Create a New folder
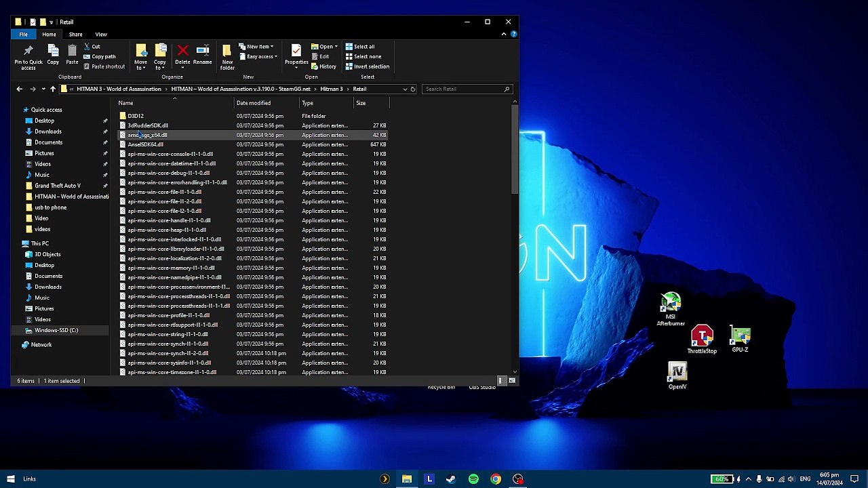 tap(227, 54)
